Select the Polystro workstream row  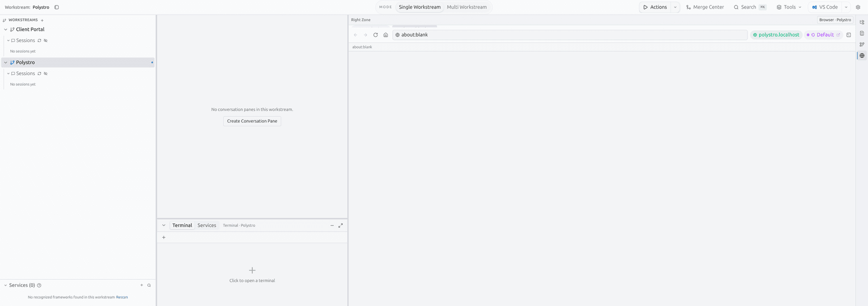pyautogui.click(x=78, y=62)
